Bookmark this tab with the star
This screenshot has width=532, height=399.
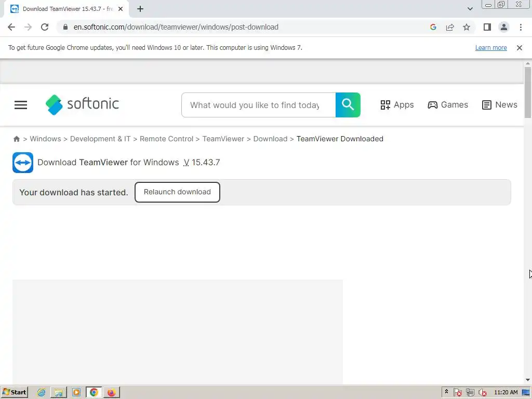tap(467, 27)
